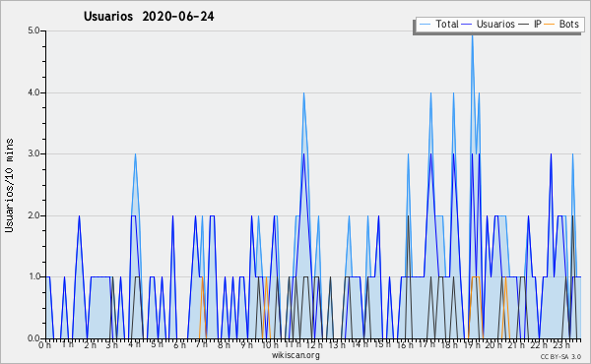
Task: Click the '4 h' x-axis label
Action: [x=134, y=344]
